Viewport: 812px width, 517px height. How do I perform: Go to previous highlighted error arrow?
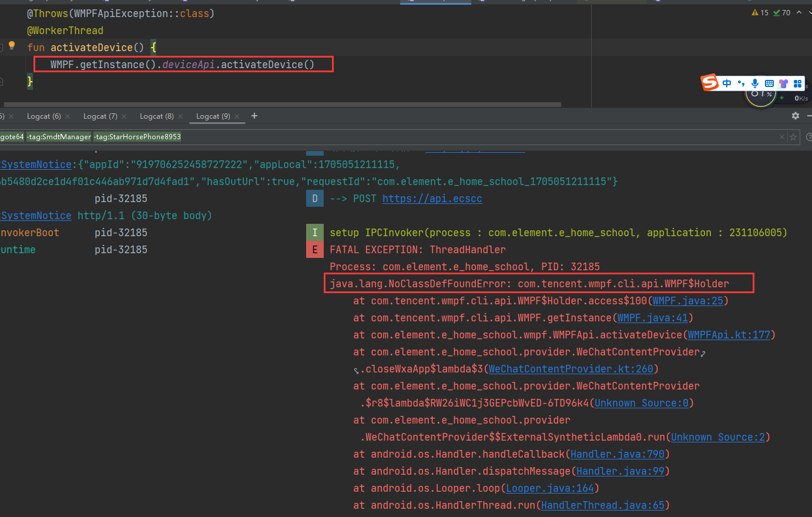point(798,12)
